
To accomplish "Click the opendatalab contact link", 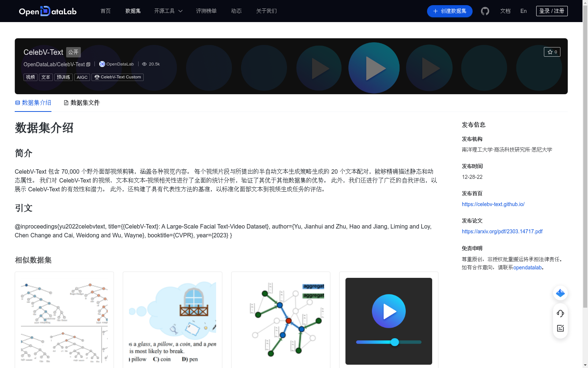I will 527,268.
